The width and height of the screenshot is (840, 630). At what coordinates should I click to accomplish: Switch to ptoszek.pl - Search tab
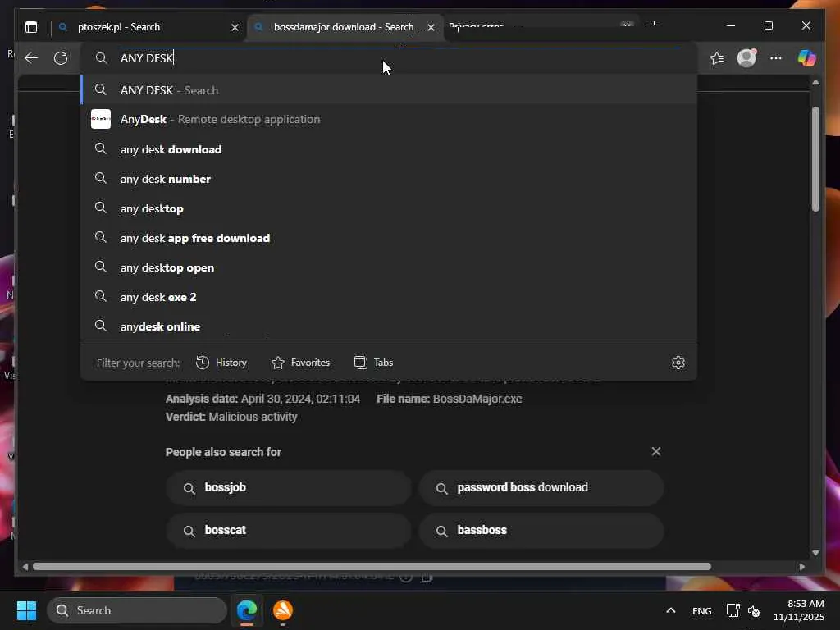click(x=148, y=27)
